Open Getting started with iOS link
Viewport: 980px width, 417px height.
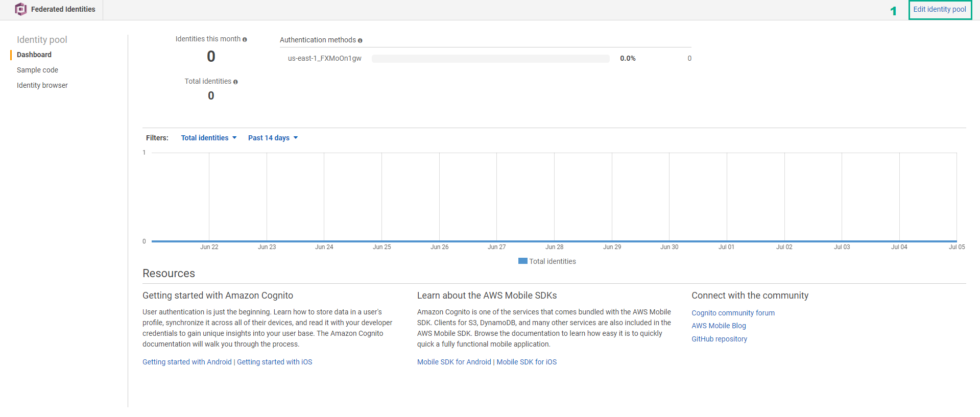[275, 362]
